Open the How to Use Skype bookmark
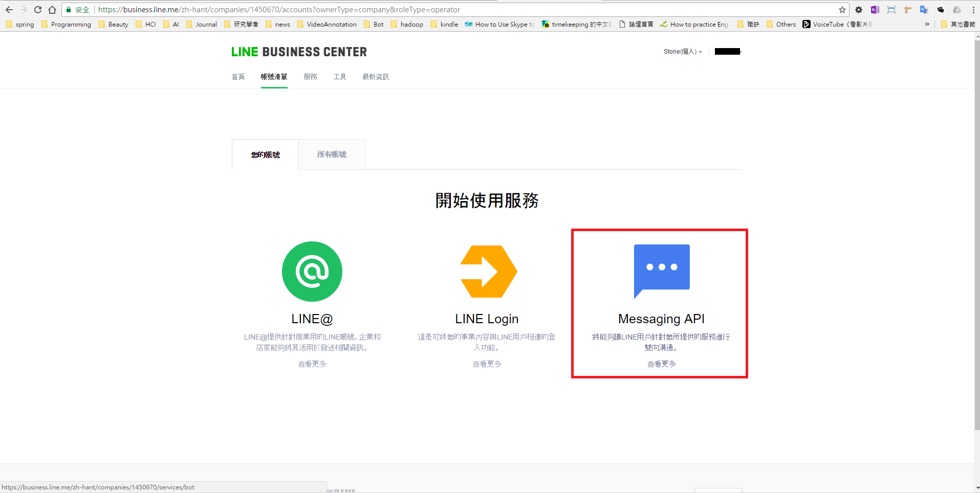The image size is (980, 493). click(x=499, y=24)
